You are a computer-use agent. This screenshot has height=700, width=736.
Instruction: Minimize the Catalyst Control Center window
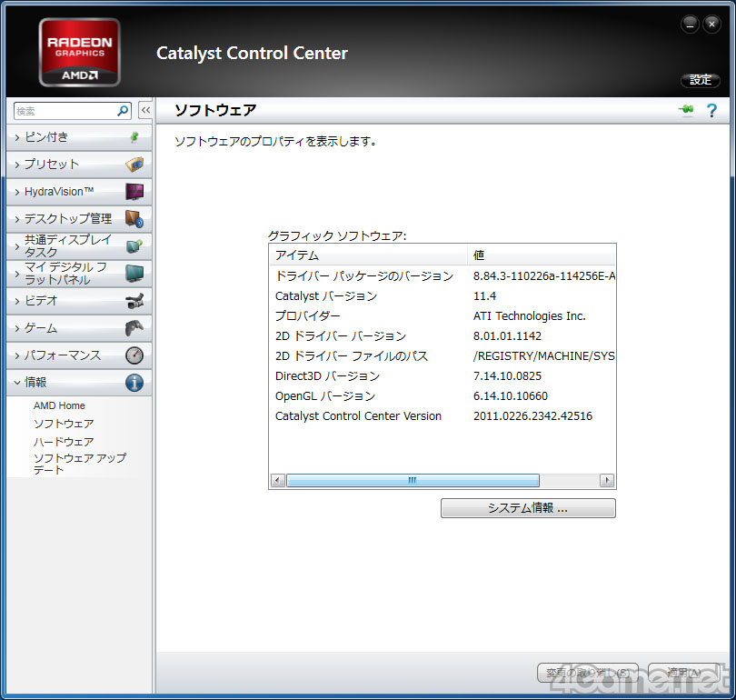pyautogui.click(x=690, y=25)
